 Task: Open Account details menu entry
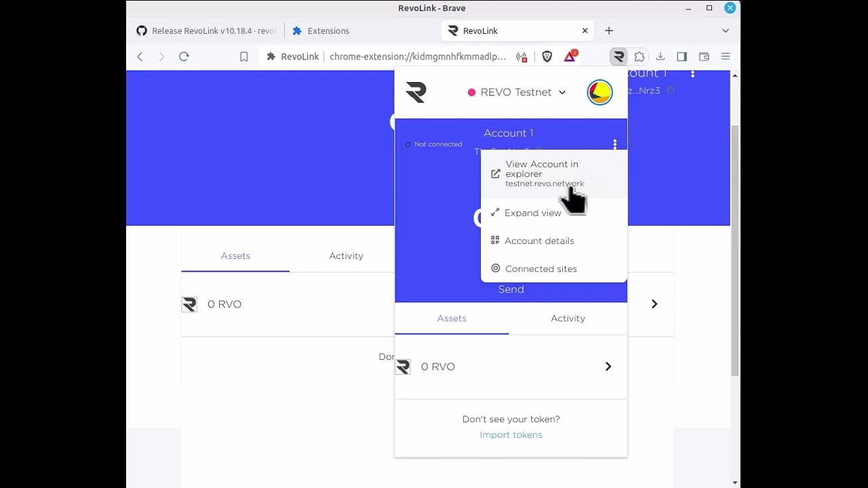click(554, 241)
